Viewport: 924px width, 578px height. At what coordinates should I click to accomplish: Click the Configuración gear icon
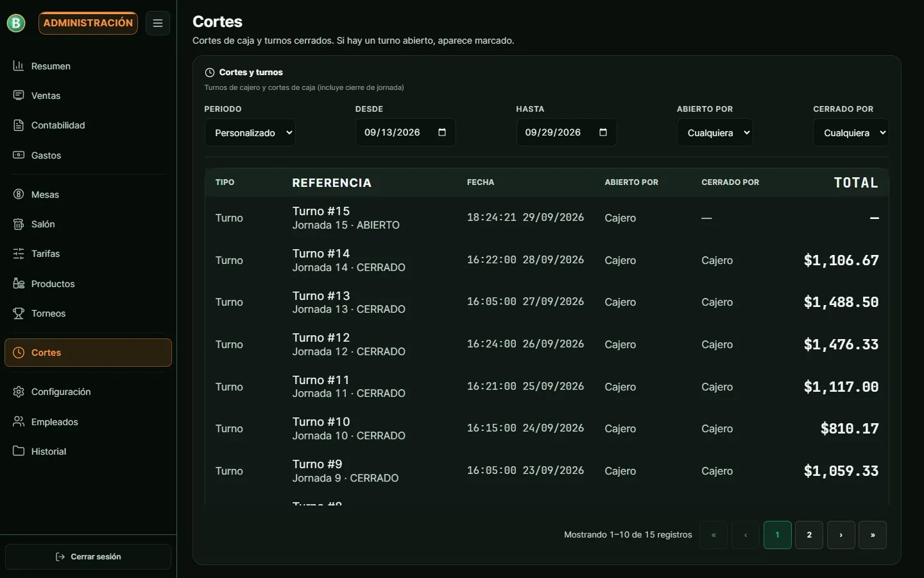coord(19,392)
